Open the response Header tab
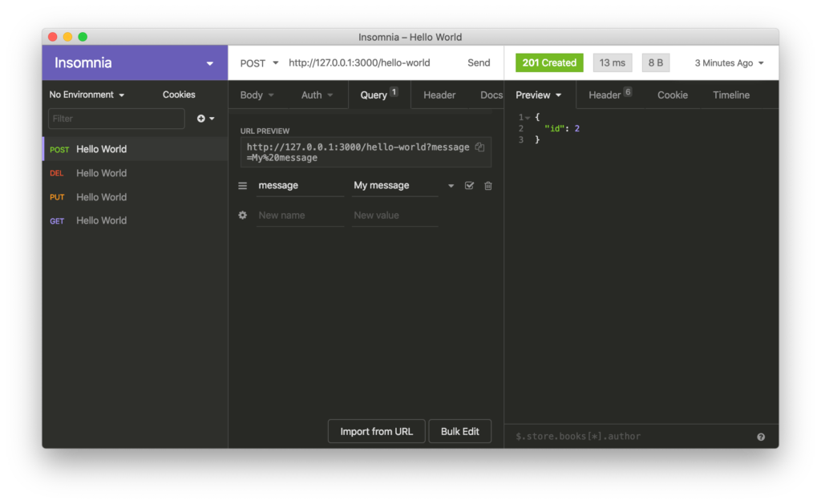Screen dimensions: 821x504 pos(610,95)
